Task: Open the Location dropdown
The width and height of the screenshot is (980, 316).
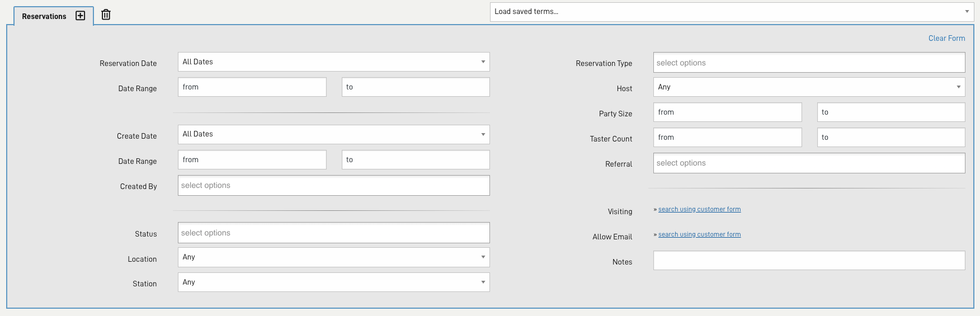Action: pos(333,257)
